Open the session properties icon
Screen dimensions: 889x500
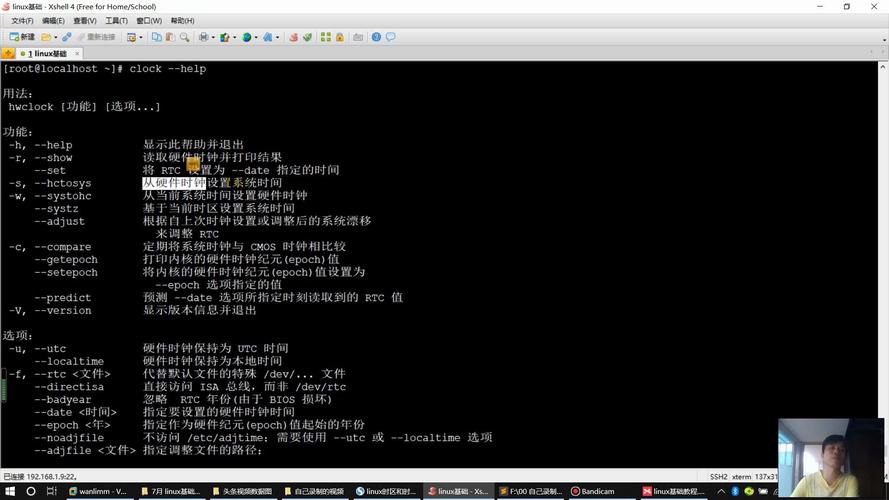tap(132, 37)
